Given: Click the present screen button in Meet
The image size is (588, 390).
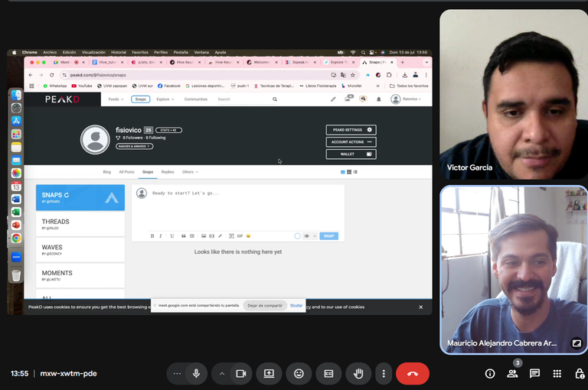Looking at the screenshot, I should click(x=269, y=373).
